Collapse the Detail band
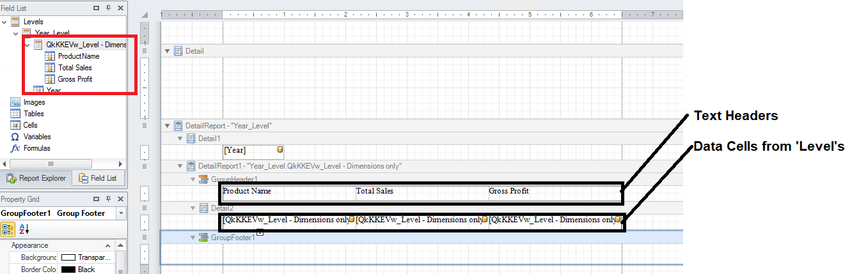This screenshot has width=868, height=274. pyautogui.click(x=168, y=50)
